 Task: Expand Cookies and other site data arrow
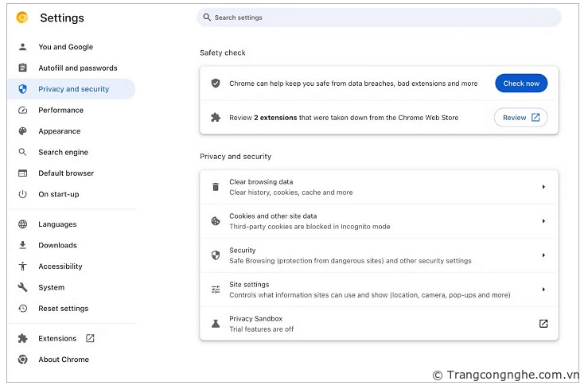[x=543, y=221]
